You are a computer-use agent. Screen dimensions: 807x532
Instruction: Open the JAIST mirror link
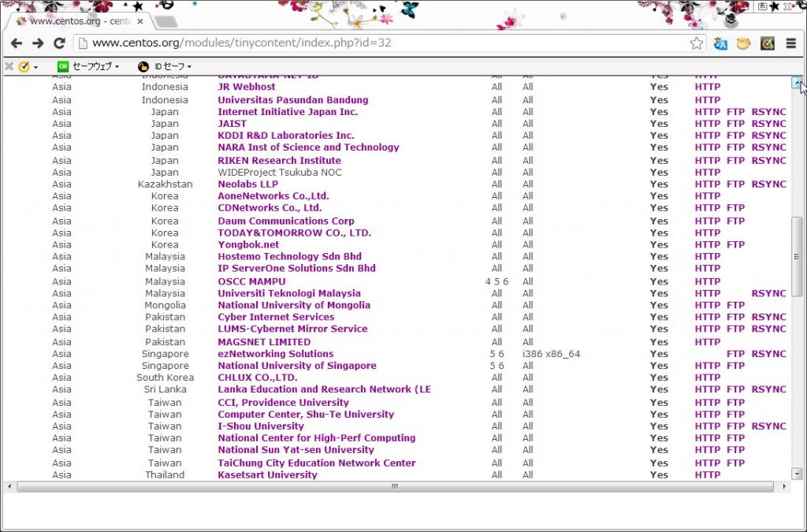click(x=232, y=124)
